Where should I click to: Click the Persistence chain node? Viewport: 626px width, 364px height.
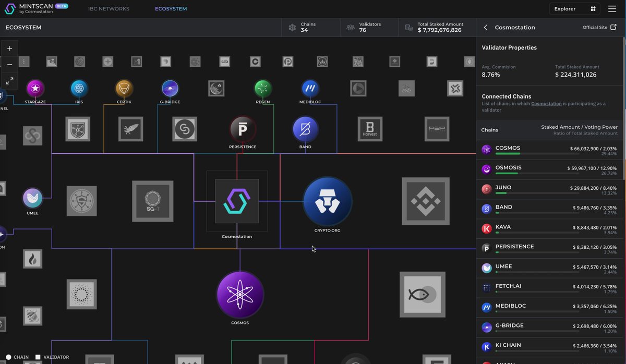[x=243, y=129]
